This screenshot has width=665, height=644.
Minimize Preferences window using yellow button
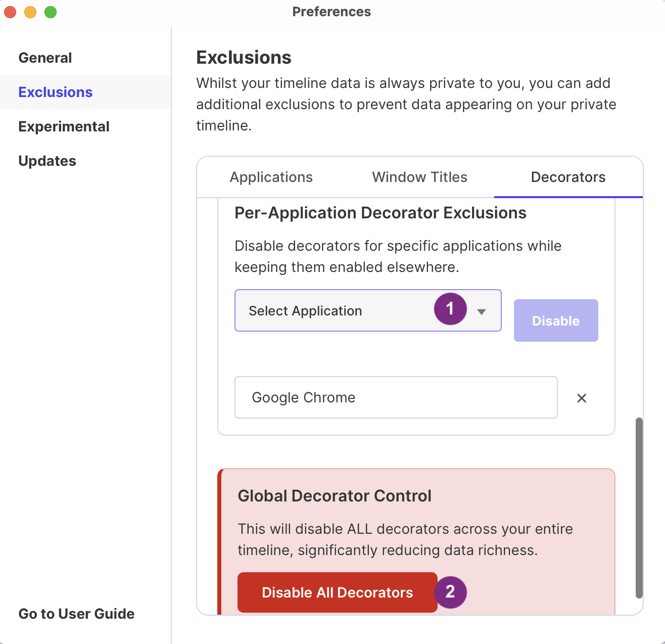point(30,12)
